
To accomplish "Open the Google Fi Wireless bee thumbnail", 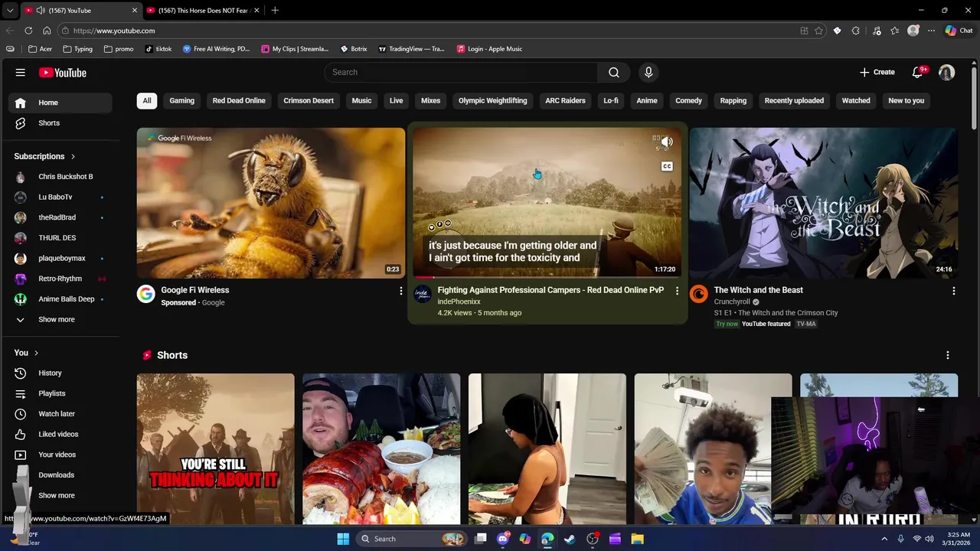I will click(271, 203).
